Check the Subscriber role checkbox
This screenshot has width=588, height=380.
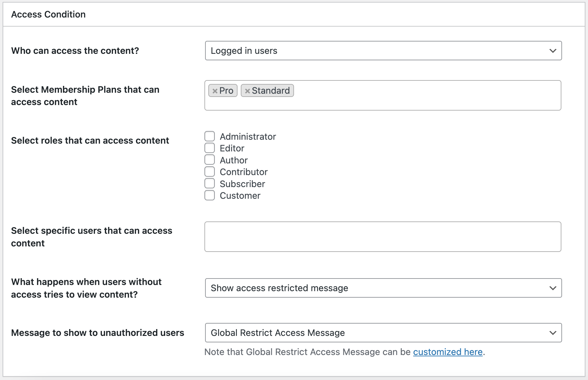coord(210,183)
